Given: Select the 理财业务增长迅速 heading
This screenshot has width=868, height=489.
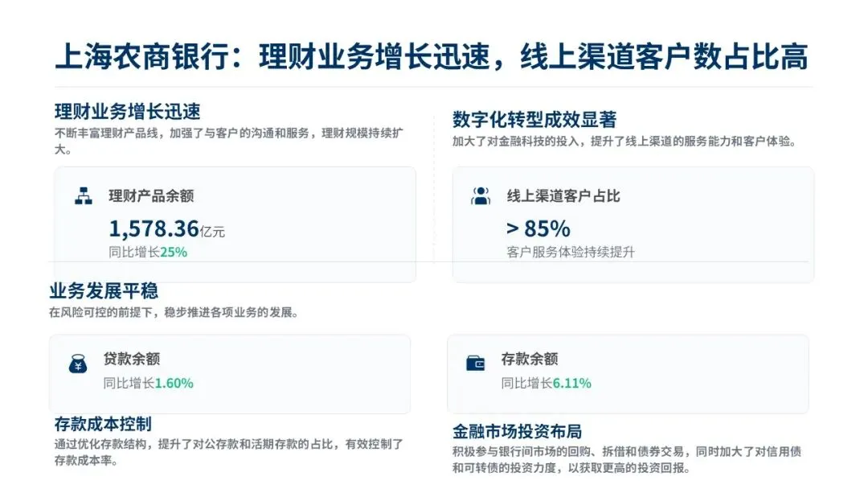Looking at the screenshot, I should pyautogui.click(x=127, y=111).
